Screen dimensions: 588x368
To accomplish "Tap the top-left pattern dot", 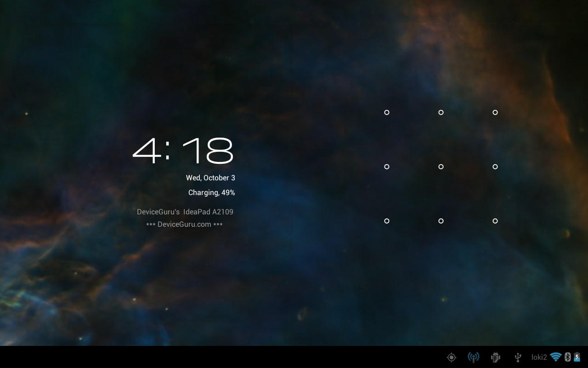I will (x=387, y=112).
